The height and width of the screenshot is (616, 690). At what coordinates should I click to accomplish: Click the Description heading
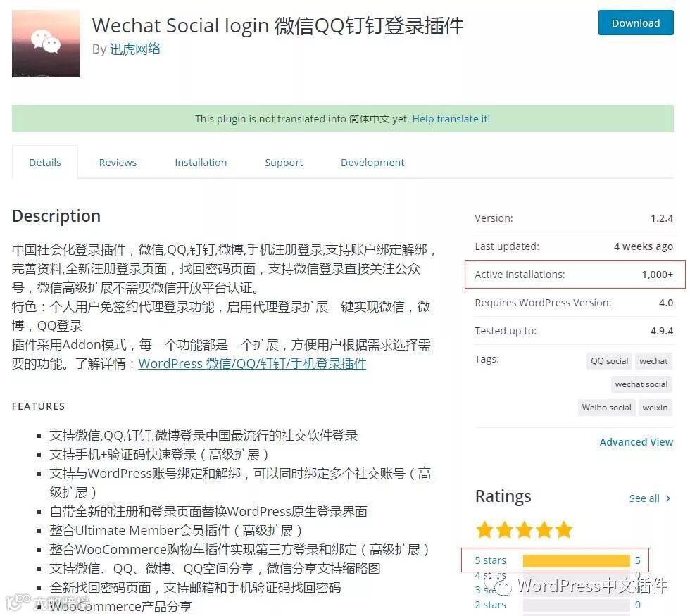(56, 216)
